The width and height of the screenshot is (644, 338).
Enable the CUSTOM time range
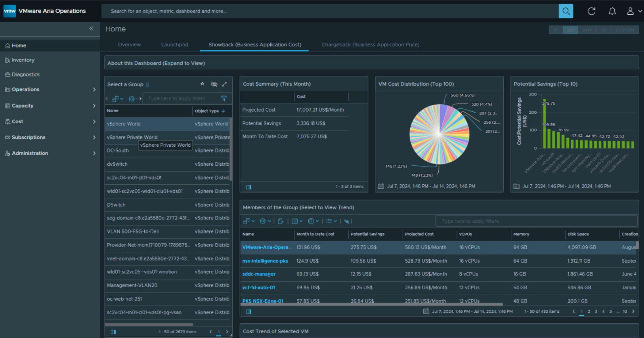coord(625,30)
